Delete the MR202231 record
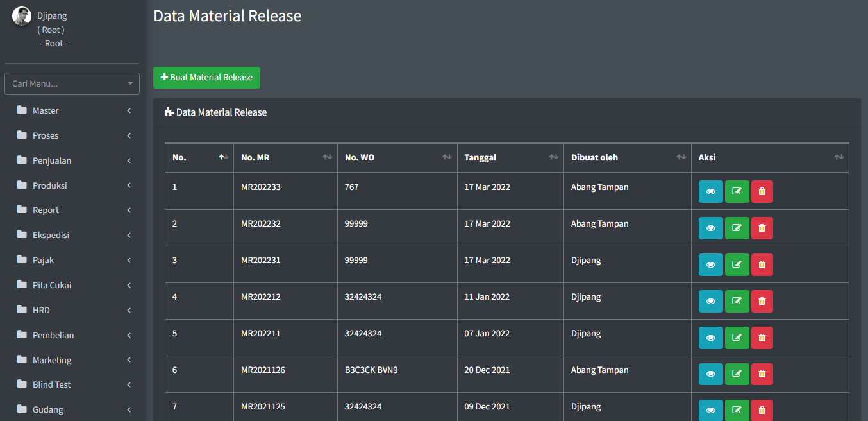The width and height of the screenshot is (868, 421). [762, 264]
